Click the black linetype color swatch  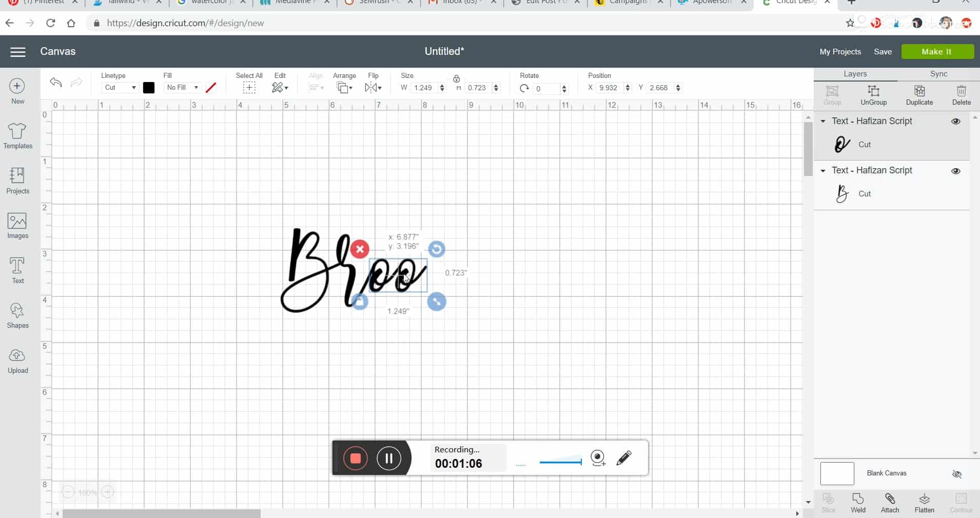point(149,88)
